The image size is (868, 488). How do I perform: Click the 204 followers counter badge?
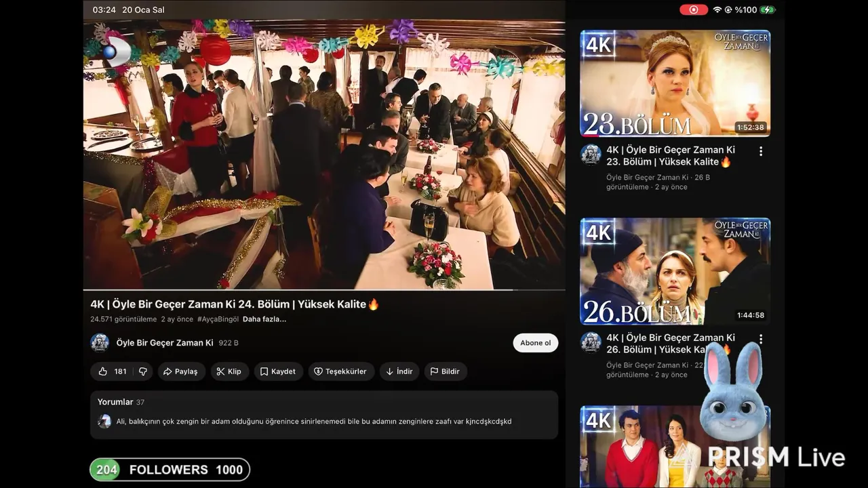(170, 470)
